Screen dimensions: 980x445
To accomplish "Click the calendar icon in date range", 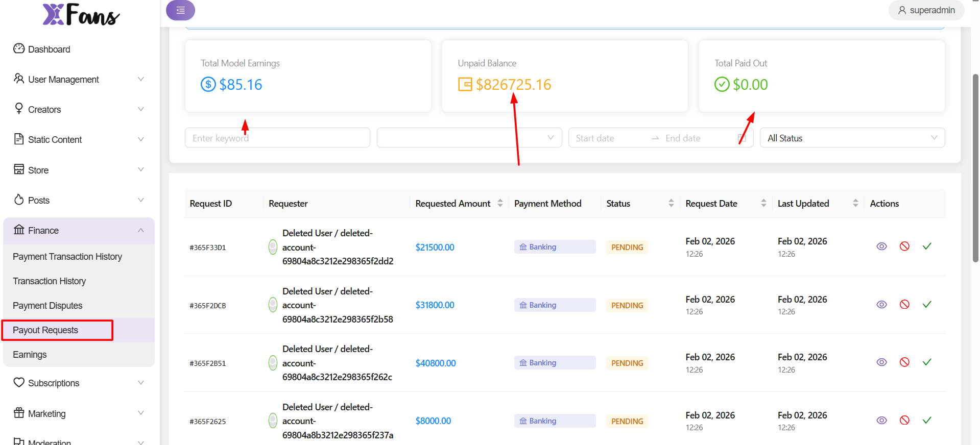I will (x=742, y=138).
